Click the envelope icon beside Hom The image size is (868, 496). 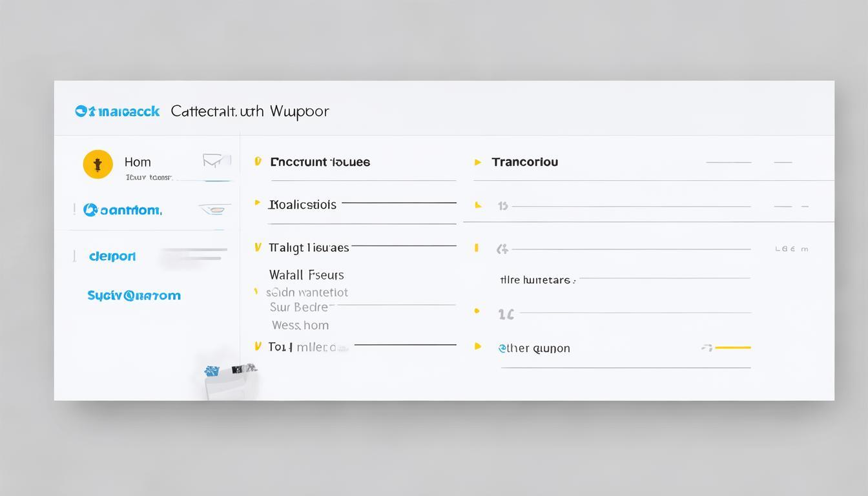tap(216, 160)
